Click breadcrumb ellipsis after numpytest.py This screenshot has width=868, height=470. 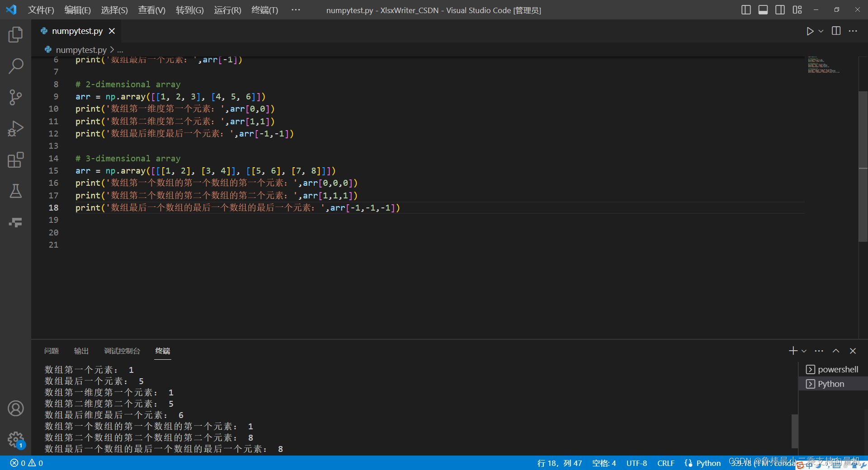120,50
